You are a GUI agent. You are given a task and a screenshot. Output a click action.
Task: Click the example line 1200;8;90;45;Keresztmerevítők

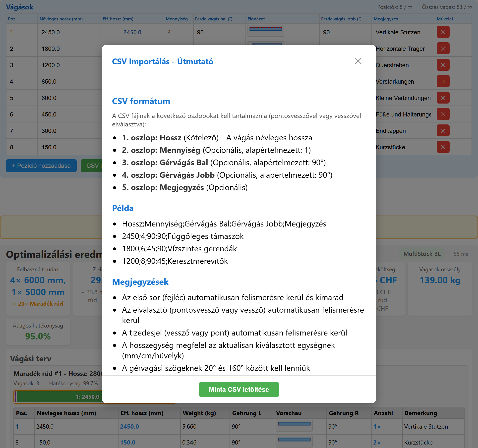pyautogui.click(x=175, y=261)
